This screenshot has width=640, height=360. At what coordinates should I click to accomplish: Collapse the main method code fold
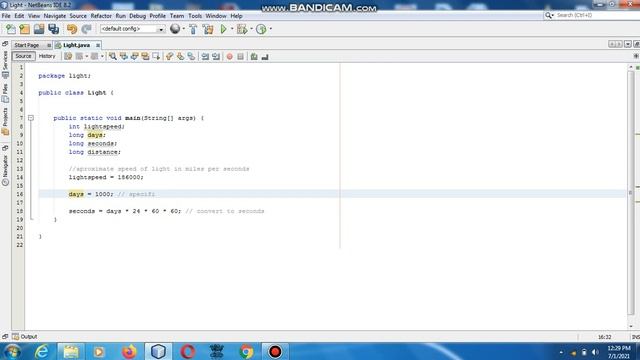coord(31,118)
